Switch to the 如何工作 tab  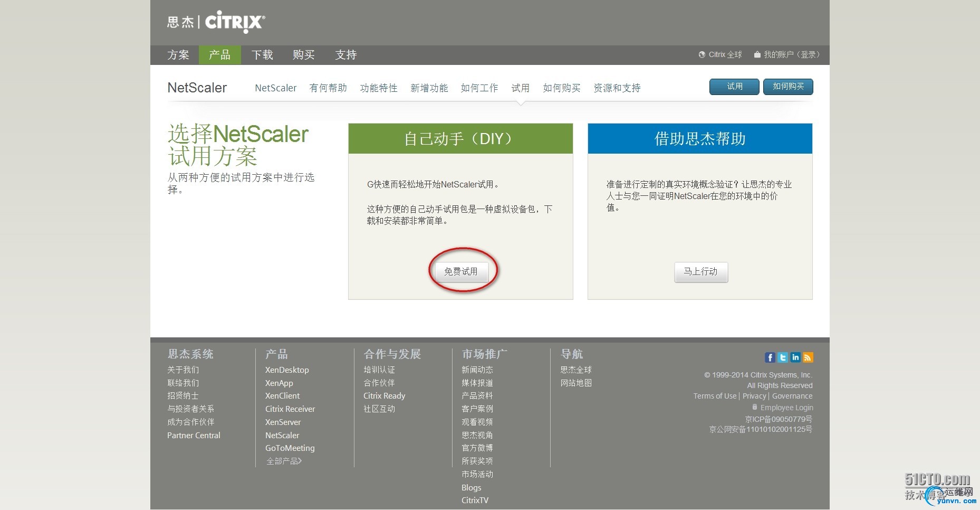(479, 88)
